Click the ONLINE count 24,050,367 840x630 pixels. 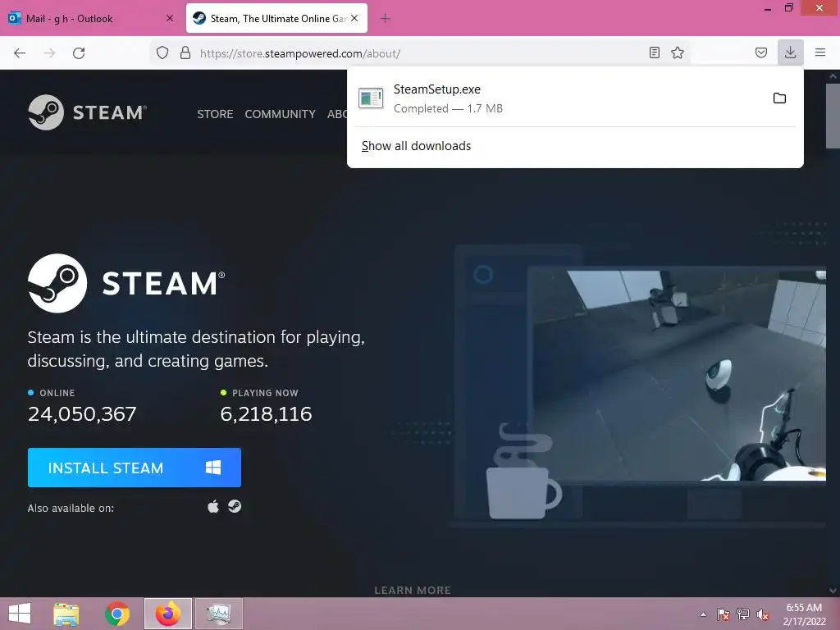[x=82, y=413]
